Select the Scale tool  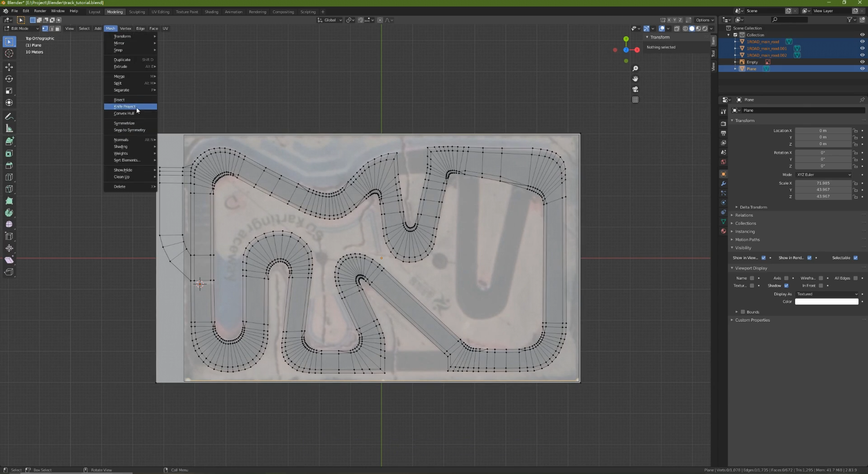(x=9, y=90)
